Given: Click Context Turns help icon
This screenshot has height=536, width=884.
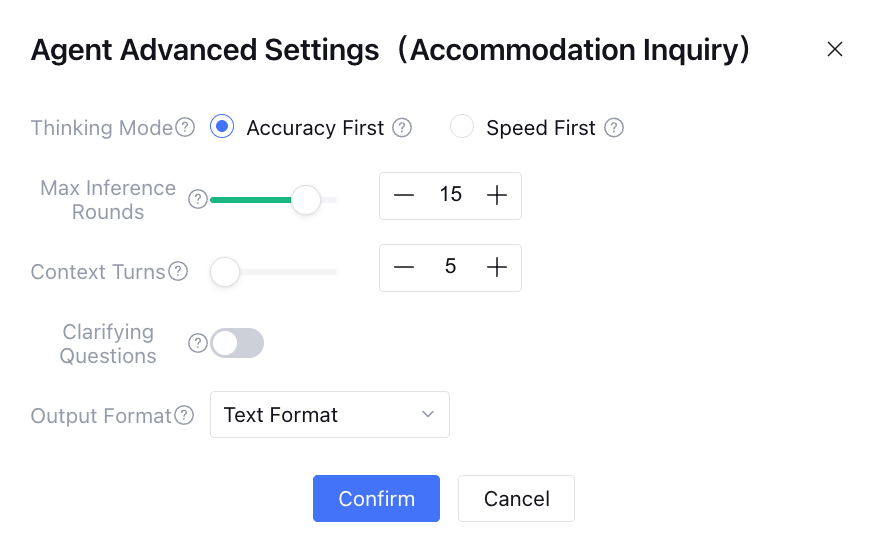Looking at the screenshot, I should [178, 271].
